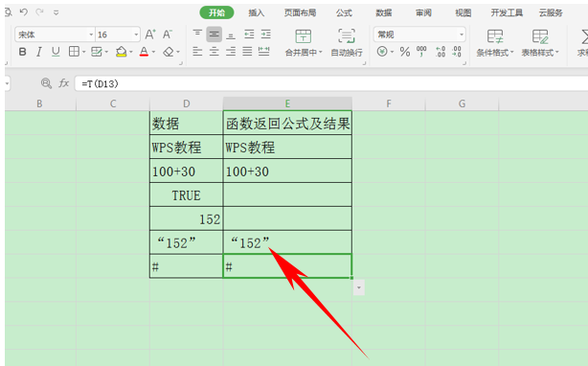Open quick access toolbar customize arrow

point(56,12)
